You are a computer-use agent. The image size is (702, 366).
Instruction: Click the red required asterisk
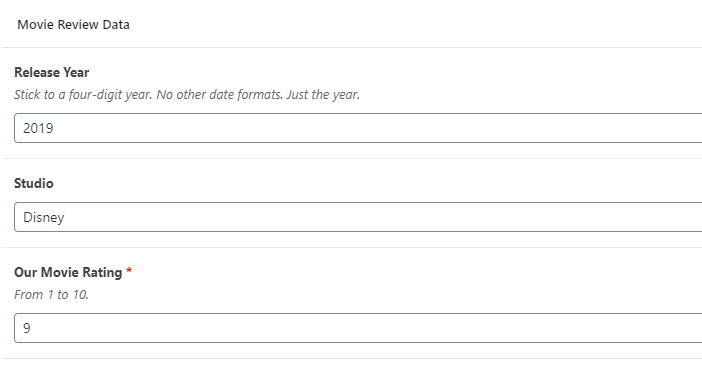pos(129,271)
